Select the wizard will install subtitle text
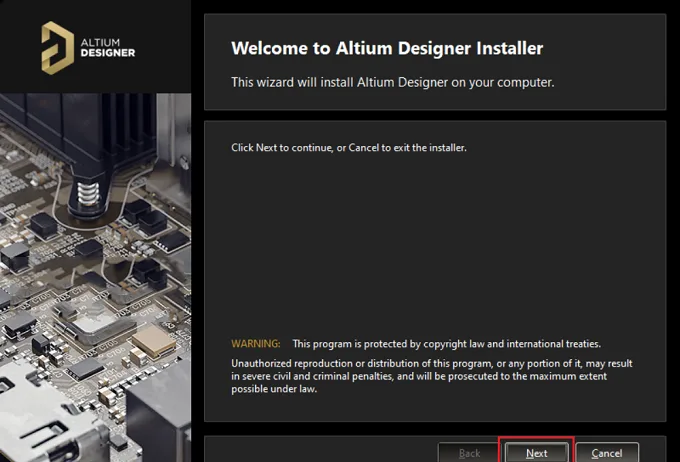 [x=392, y=82]
